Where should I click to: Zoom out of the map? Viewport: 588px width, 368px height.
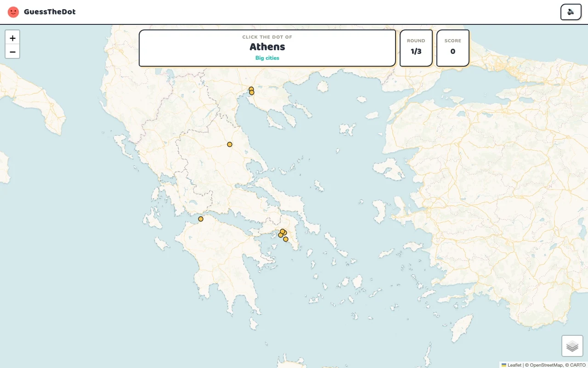point(12,52)
